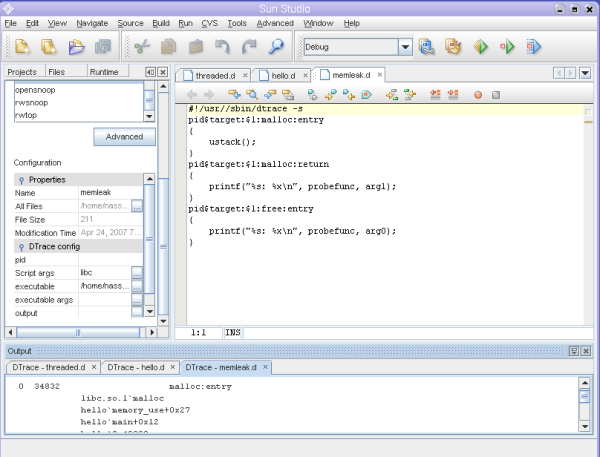Click the horizontal scrollbar thumb in left panel
Viewport: 600px width, 457px height.
pyautogui.click(x=78, y=333)
